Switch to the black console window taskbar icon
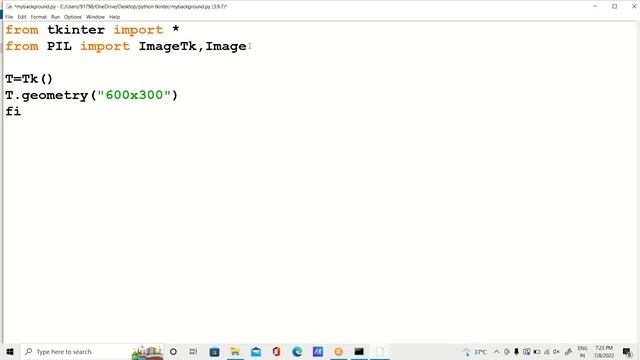640x360 pixels. click(x=359, y=351)
